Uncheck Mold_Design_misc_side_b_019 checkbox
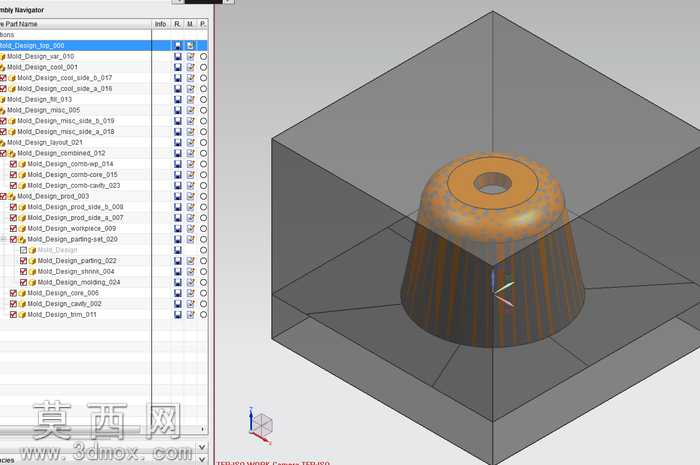 [3, 121]
